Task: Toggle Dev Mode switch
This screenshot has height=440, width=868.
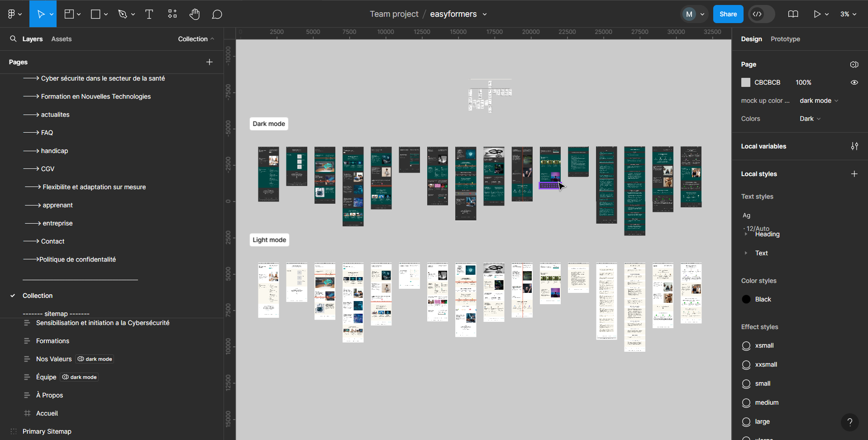Action: [x=762, y=14]
